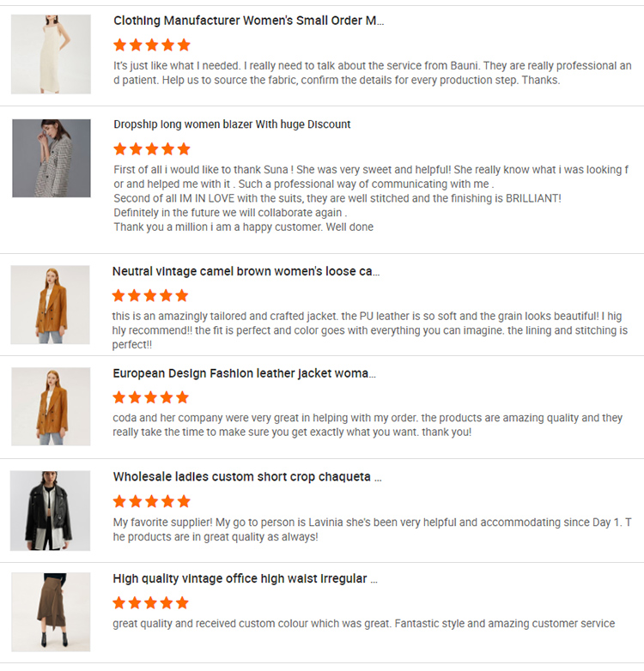Click the stars under Wholesale ladies crop chaqueta
This screenshot has height=671, width=644.
(152, 501)
